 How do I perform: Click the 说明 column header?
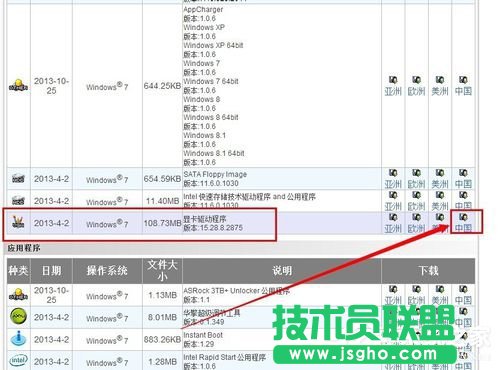pyautogui.click(x=282, y=271)
